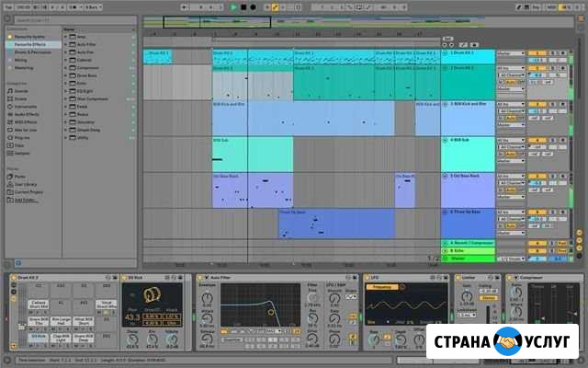
Task: Start playback with the green Play button
Action: point(233,7)
